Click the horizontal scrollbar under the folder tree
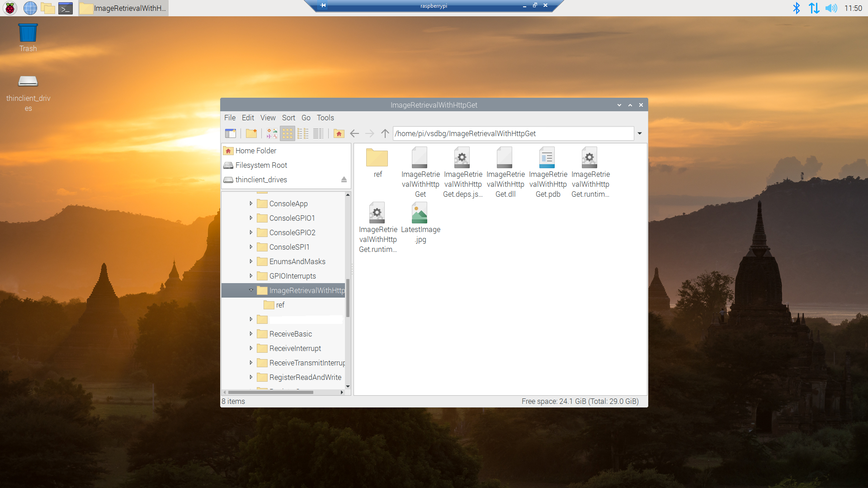Image resolution: width=868 pixels, height=488 pixels. click(x=270, y=393)
